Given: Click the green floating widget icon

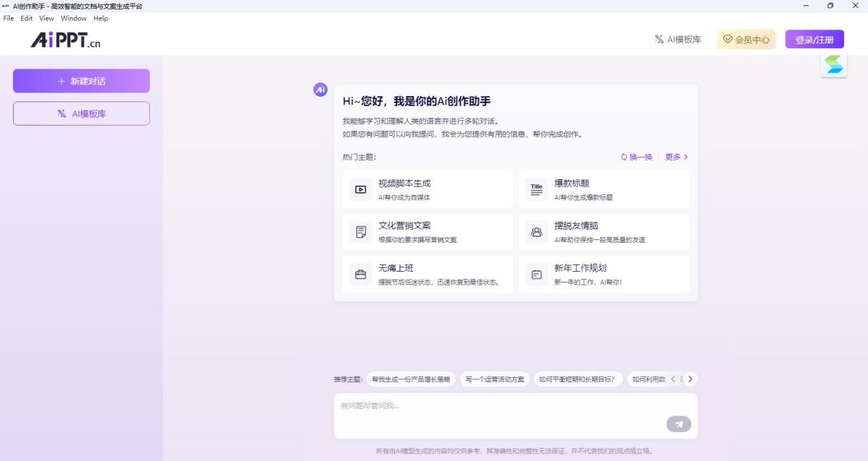Looking at the screenshot, I should 833,65.
